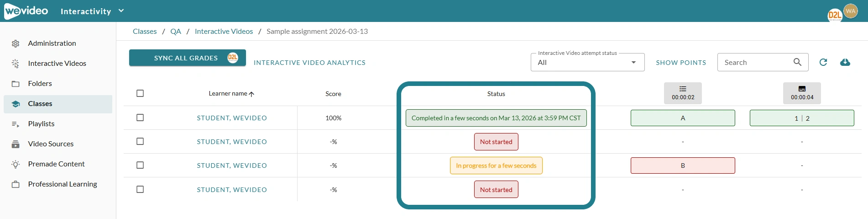Click the In progress status badge
868x219 pixels.
pos(496,166)
